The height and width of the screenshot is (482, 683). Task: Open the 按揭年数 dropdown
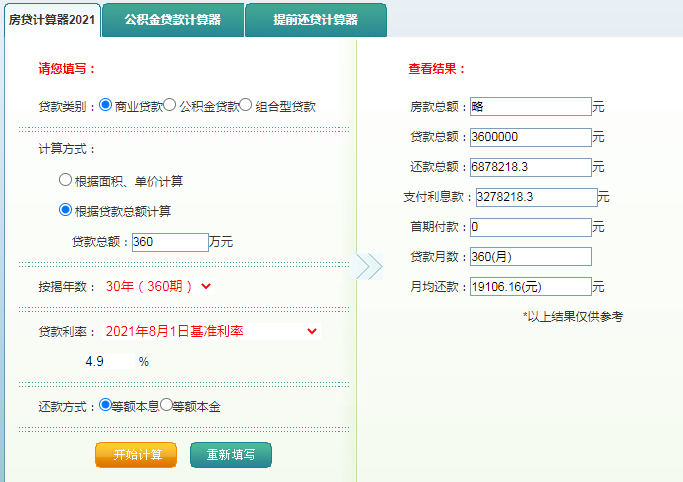(x=158, y=286)
